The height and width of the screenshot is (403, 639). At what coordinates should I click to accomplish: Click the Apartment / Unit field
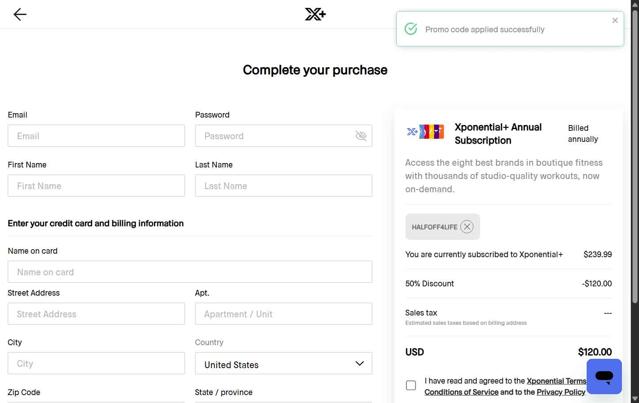(284, 314)
